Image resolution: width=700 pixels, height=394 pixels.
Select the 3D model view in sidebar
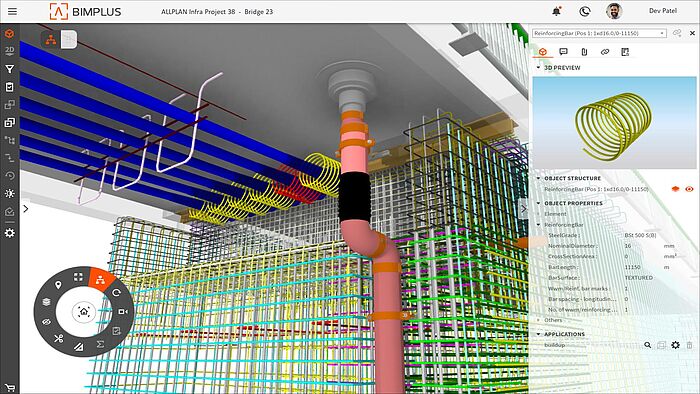9,34
